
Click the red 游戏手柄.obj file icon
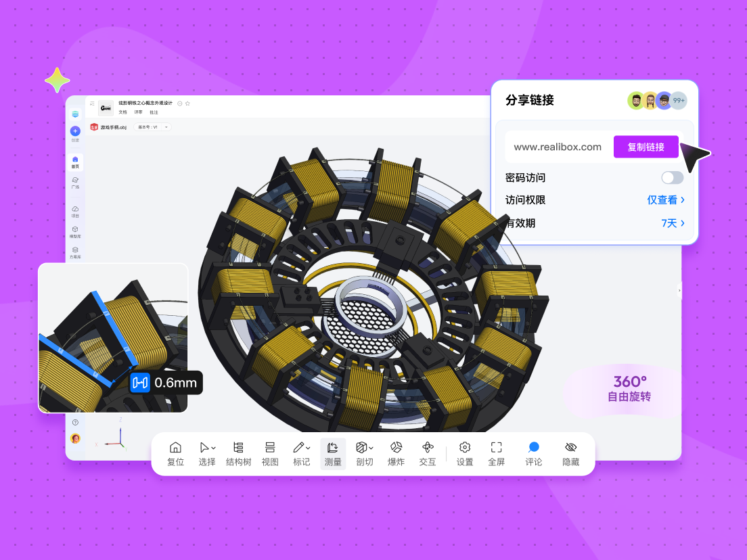(x=94, y=127)
